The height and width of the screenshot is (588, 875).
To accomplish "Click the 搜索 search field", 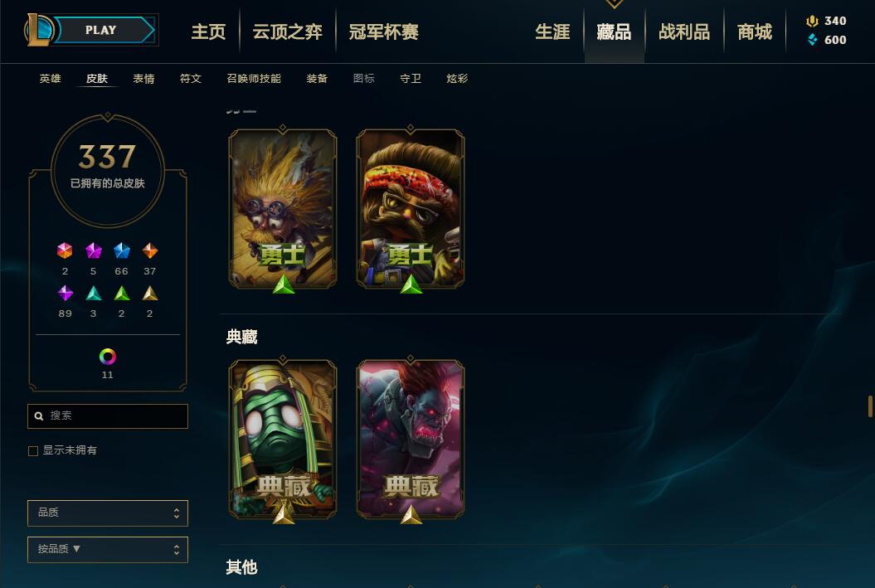I will (x=108, y=416).
